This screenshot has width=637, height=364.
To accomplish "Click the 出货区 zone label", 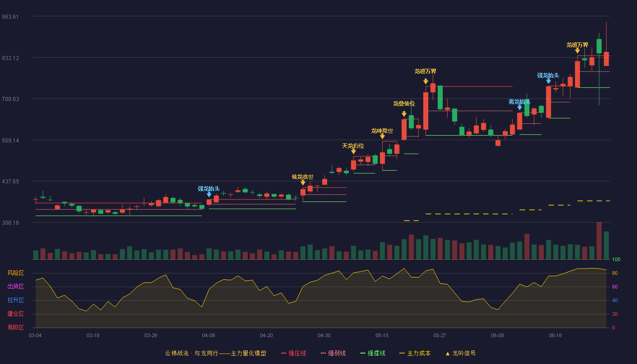I will click(x=15, y=287).
